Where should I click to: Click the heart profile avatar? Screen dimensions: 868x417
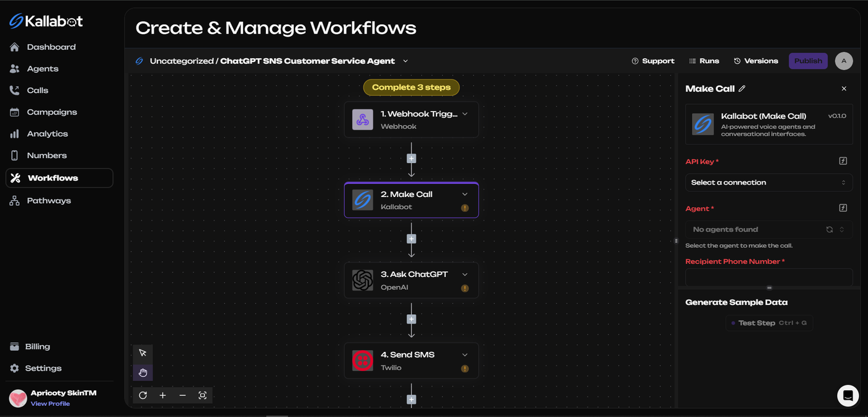tap(18, 398)
